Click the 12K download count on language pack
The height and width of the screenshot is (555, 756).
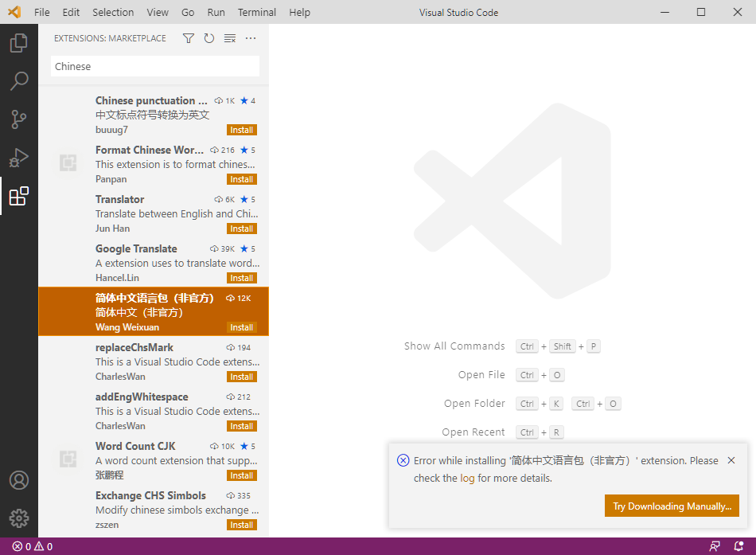tap(239, 299)
